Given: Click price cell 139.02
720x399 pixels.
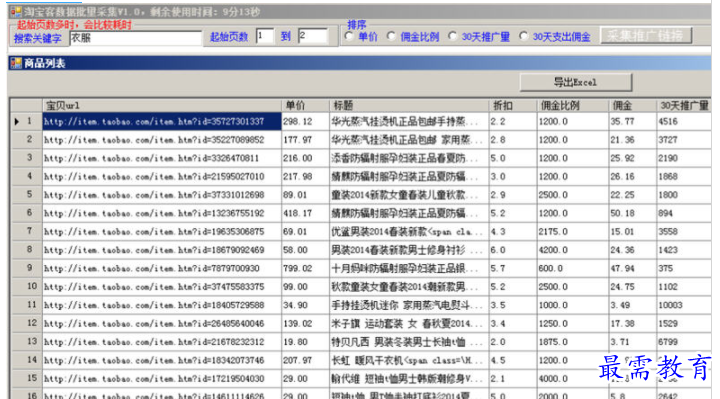Looking at the screenshot, I should pos(305,324).
